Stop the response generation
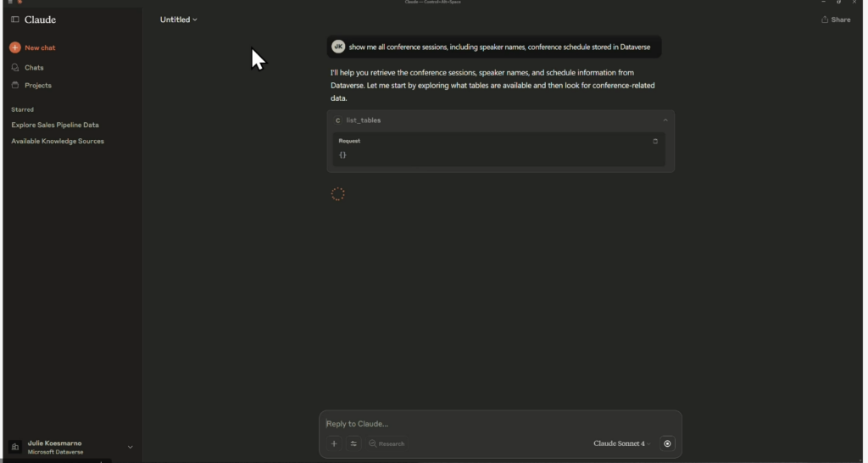The height and width of the screenshot is (463, 868). click(x=667, y=443)
